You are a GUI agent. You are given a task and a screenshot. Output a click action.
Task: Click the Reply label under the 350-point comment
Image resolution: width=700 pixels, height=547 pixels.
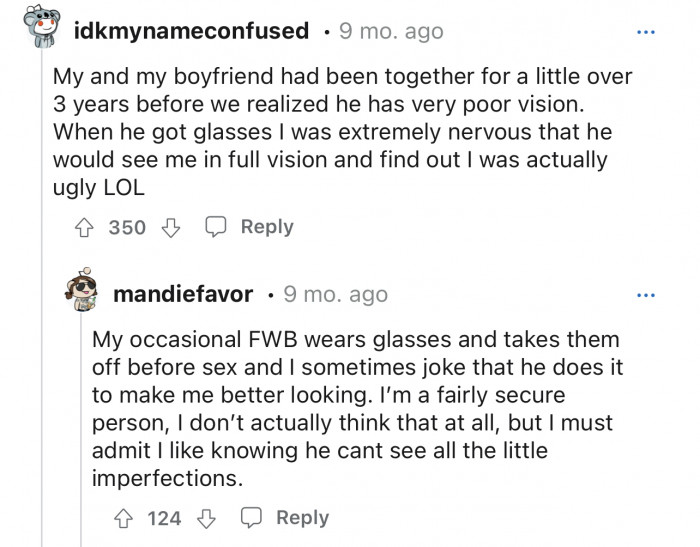coord(266,227)
